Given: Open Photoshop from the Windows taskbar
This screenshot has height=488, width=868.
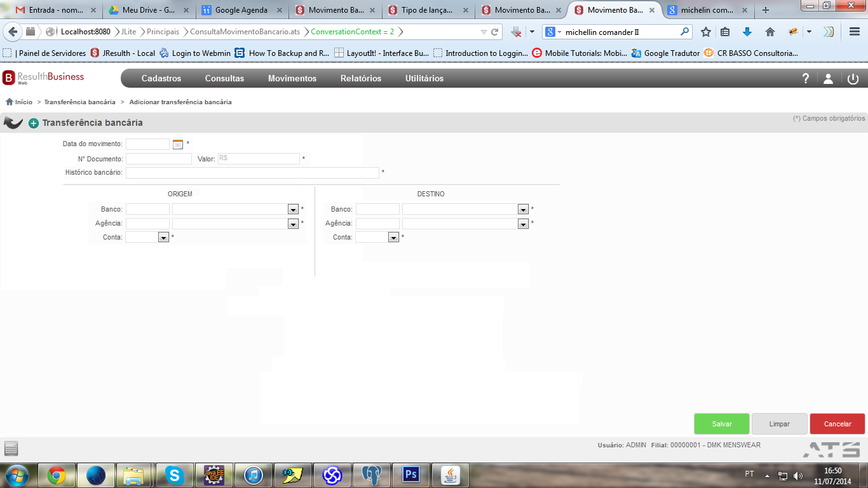Looking at the screenshot, I should [411, 475].
